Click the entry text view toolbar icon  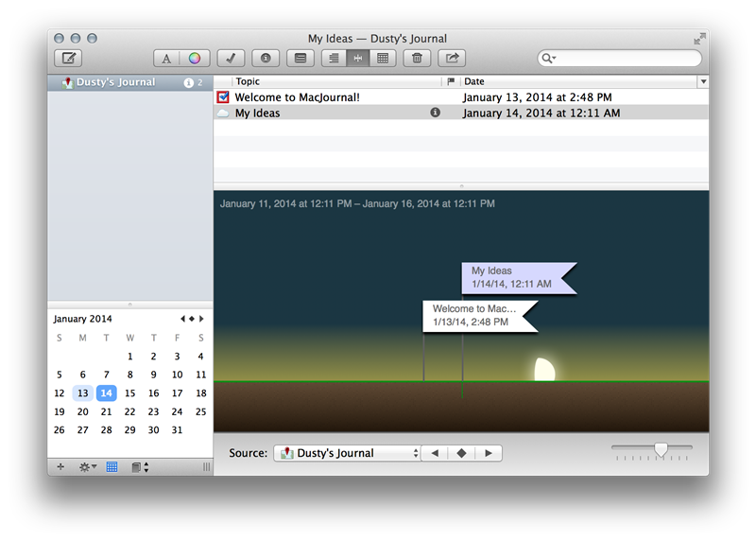[x=301, y=59]
